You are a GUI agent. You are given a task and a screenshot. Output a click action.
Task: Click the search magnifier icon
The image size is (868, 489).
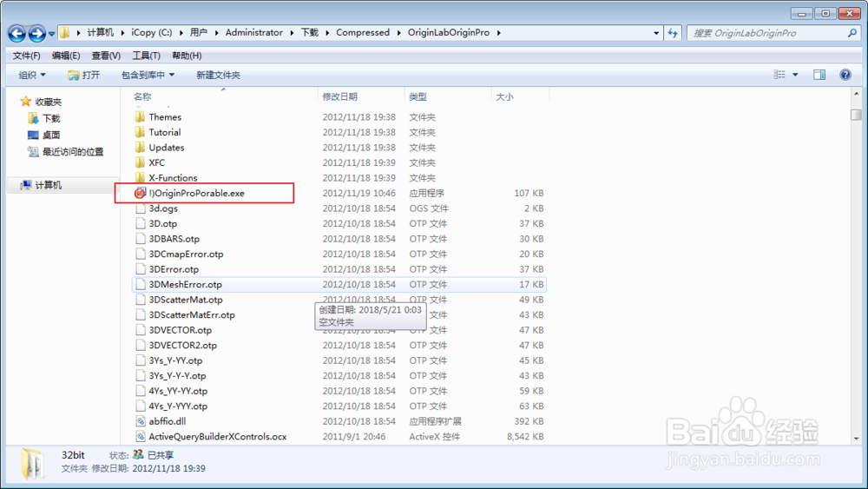[852, 33]
